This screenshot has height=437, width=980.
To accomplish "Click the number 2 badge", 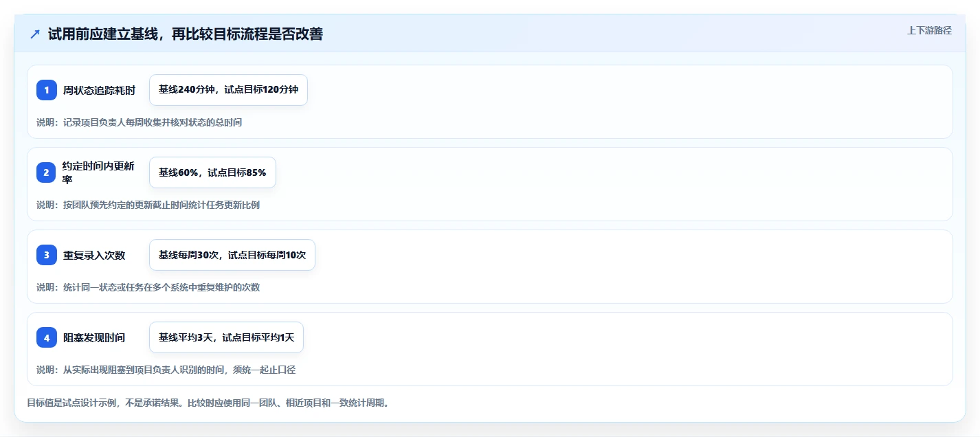I will (x=47, y=172).
